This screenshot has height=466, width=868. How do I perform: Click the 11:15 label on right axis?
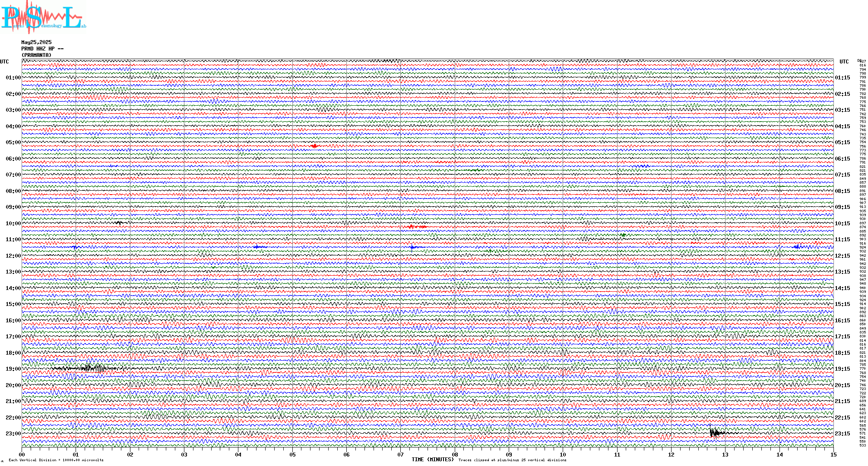(x=843, y=239)
